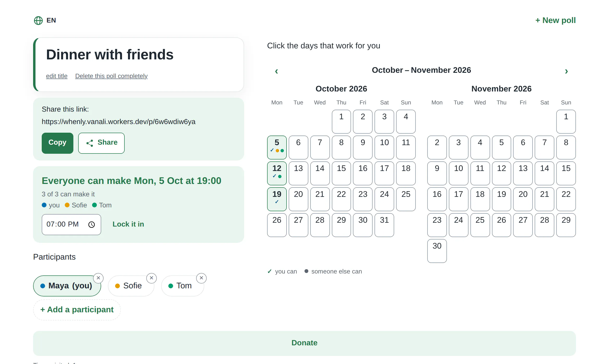Select Tom participant chip
This screenshot has width=609, height=364.
pyautogui.click(x=182, y=286)
